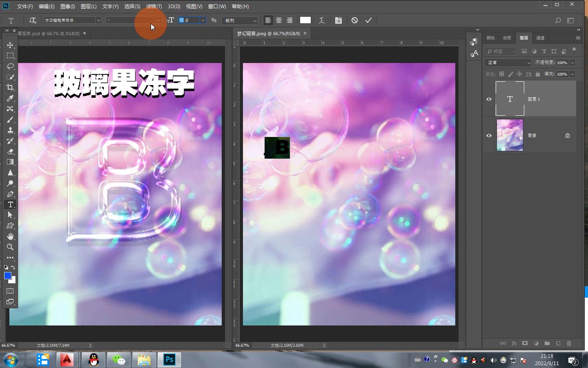This screenshot has height=368, width=588.
Task: Select the Move tool
Action: tap(10, 45)
